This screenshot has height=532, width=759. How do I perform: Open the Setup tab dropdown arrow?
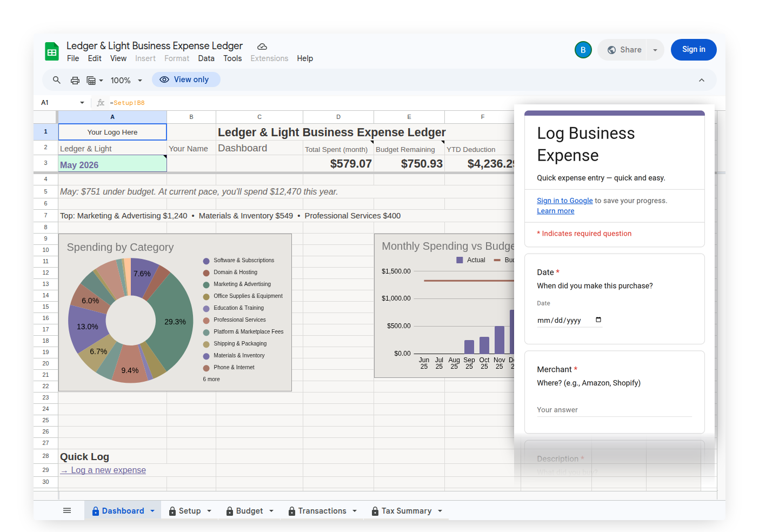209,511
